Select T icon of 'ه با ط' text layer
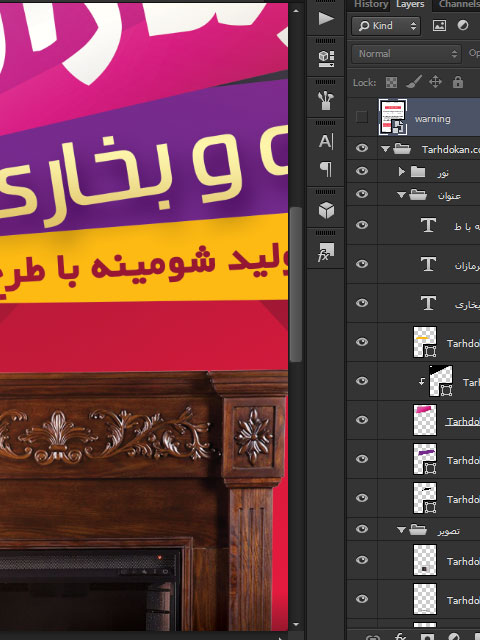Screen dimensions: 480x640 click(x=428, y=225)
